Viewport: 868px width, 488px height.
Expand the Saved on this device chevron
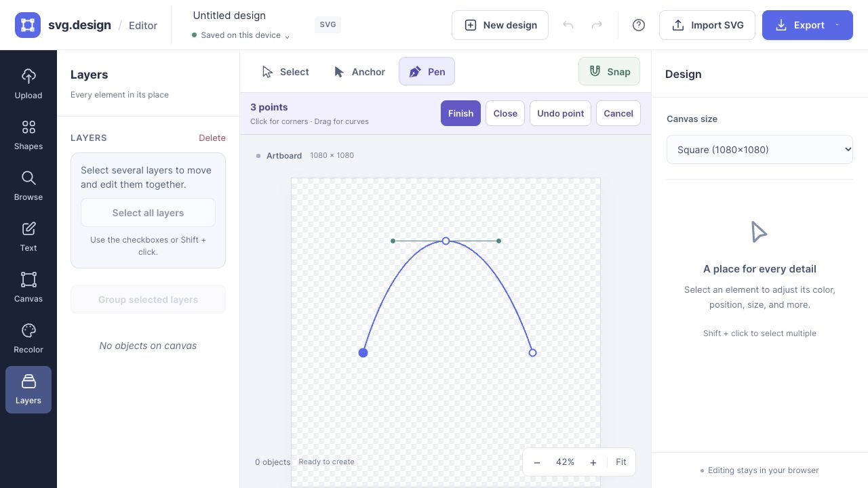tap(287, 36)
